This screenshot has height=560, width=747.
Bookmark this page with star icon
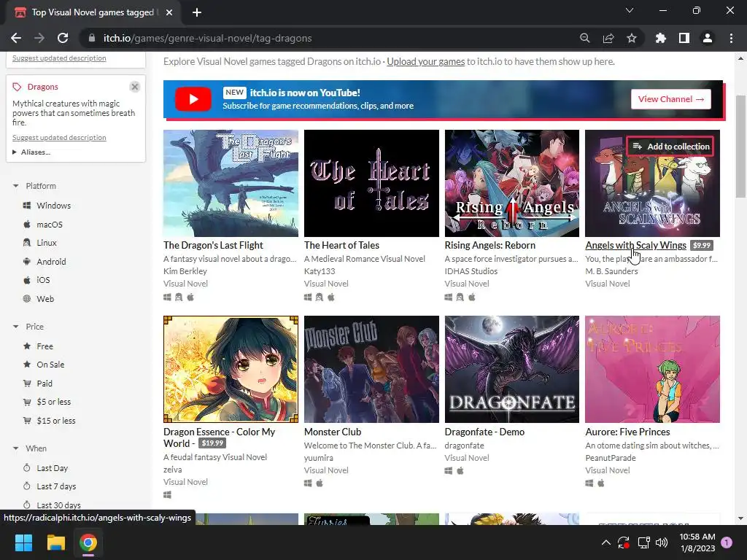click(x=632, y=38)
